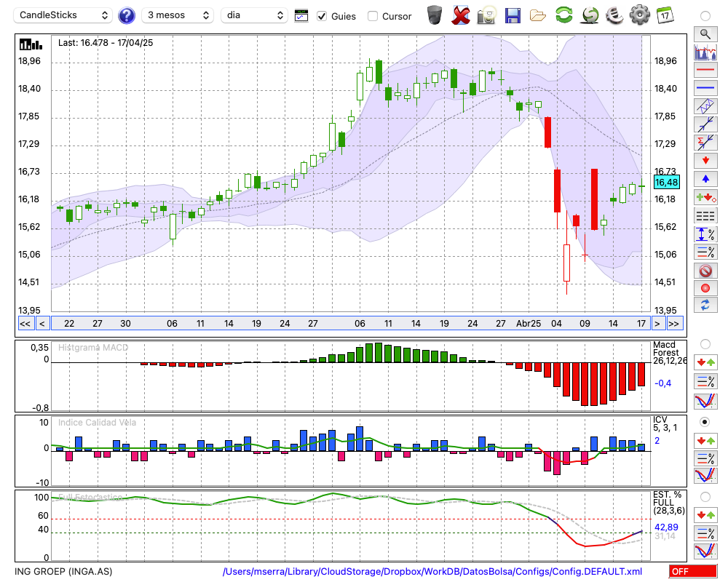Toggle the red OFF button

pos(693,571)
